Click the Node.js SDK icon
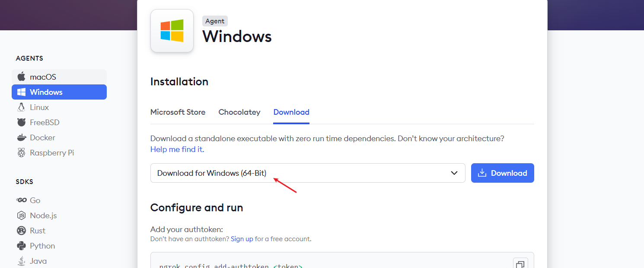 pyautogui.click(x=21, y=216)
